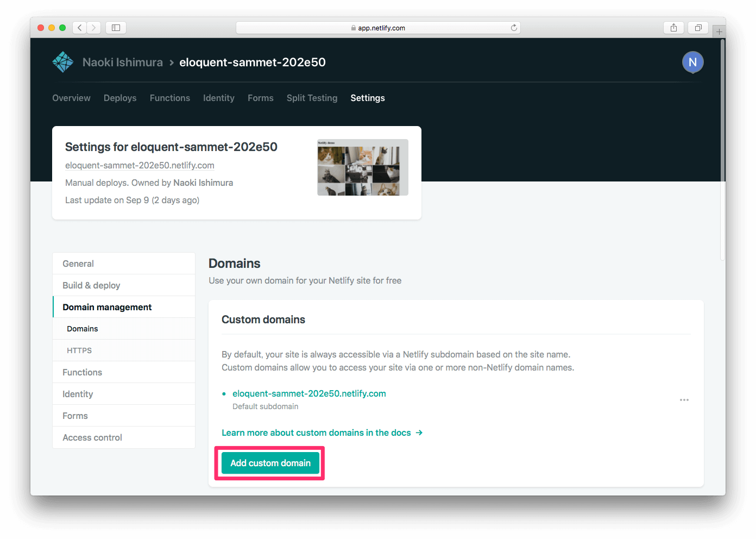Go forward with Safari forward arrow
Viewport: 756px width, 539px height.
pyautogui.click(x=93, y=28)
